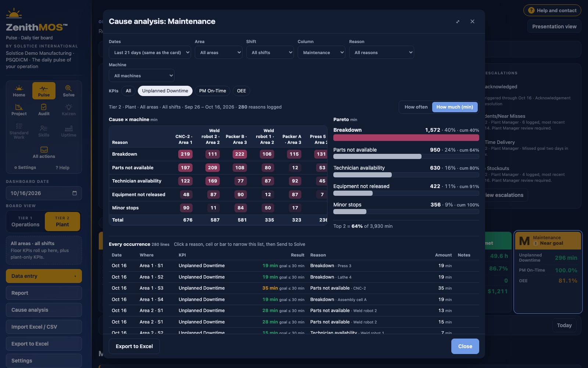
Task: Open Report from sidebar
Action: (44, 293)
